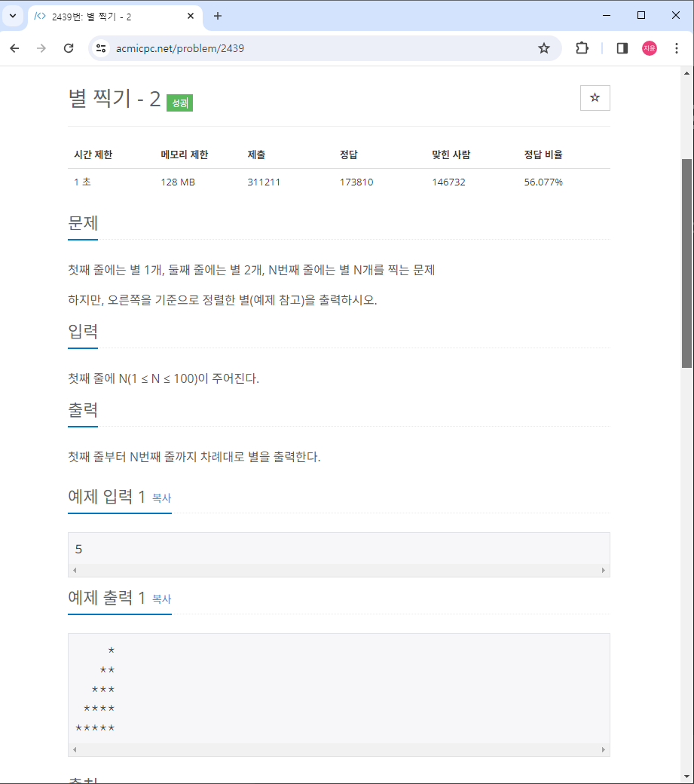Open the tab search dropdown arrow
Viewport: 694px width, 784px height.
pos(13,16)
